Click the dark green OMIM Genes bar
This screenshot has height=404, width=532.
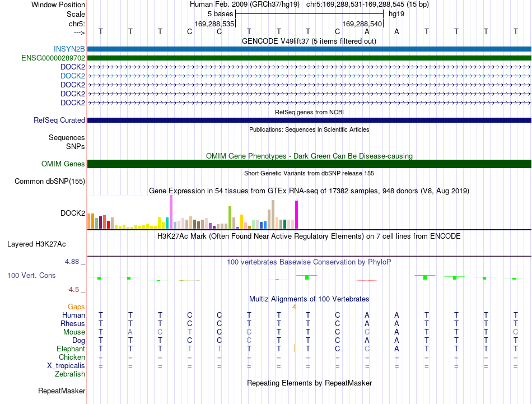tap(309, 164)
